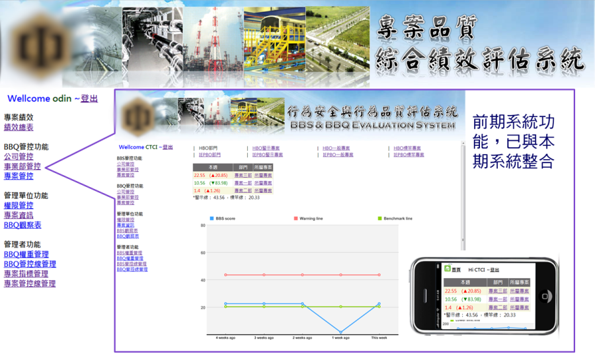Open 績效總表 in the left sidebar
The width and height of the screenshot is (595, 364).
tap(19, 127)
